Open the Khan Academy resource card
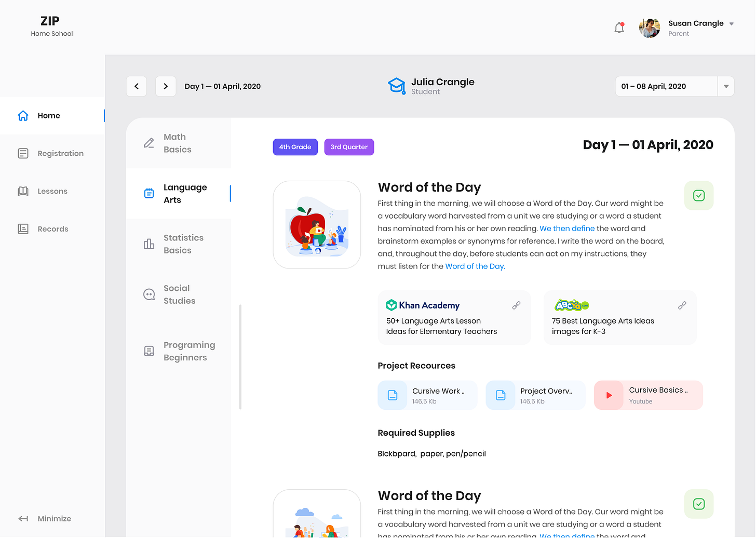 tap(454, 318)
